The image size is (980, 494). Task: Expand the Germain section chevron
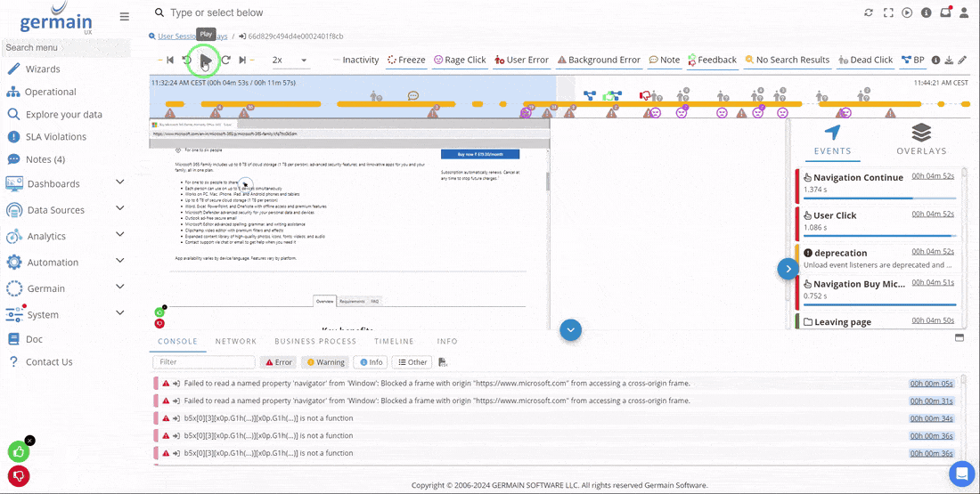pos(120,287)
